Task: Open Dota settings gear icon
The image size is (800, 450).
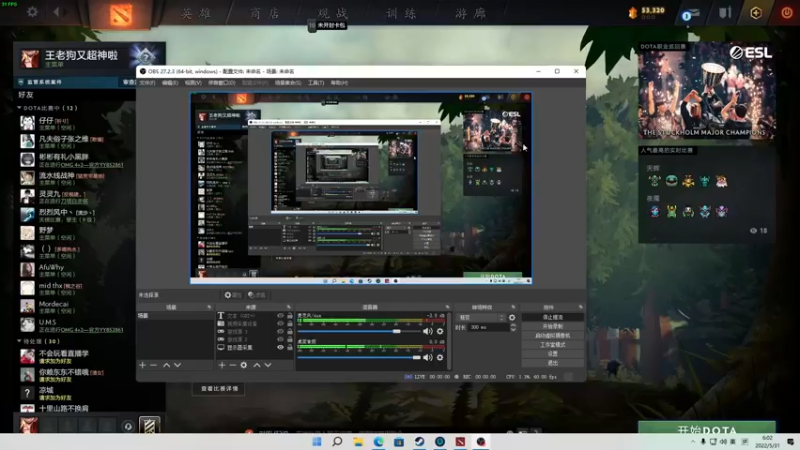Action: [32, 11]
